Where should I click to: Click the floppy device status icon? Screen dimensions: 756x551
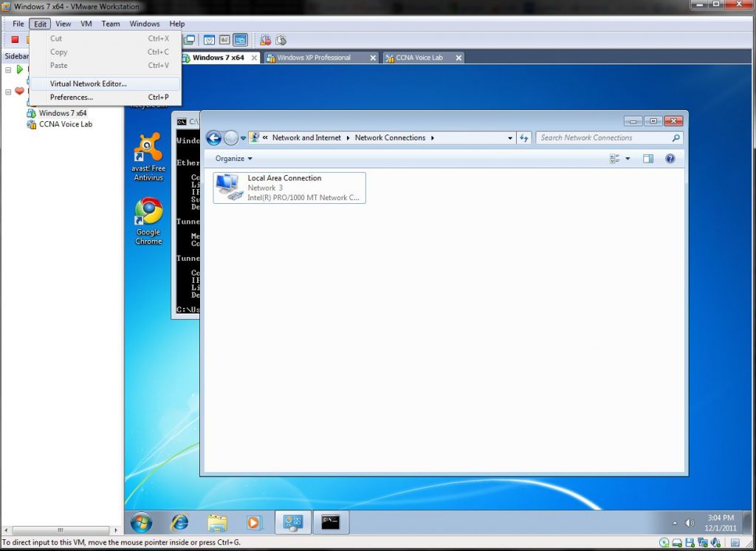tap(690, 543)
